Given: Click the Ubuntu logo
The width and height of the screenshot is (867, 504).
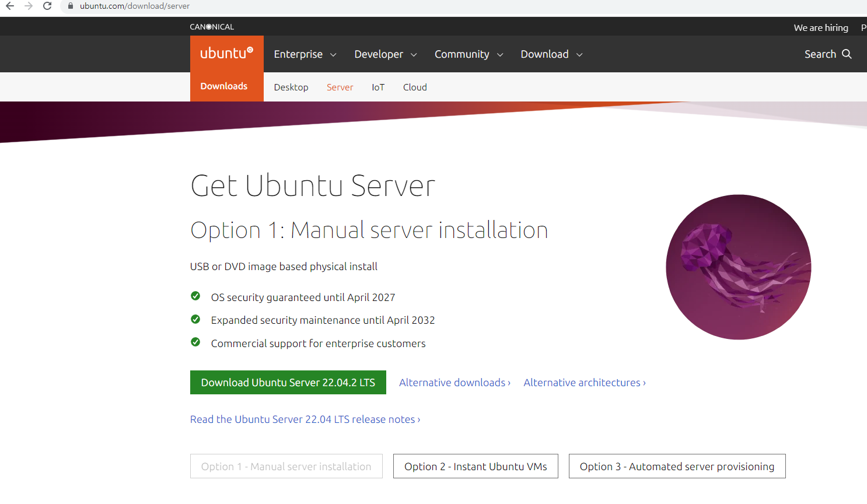Looking at the screenshot, I should [227, 54].
